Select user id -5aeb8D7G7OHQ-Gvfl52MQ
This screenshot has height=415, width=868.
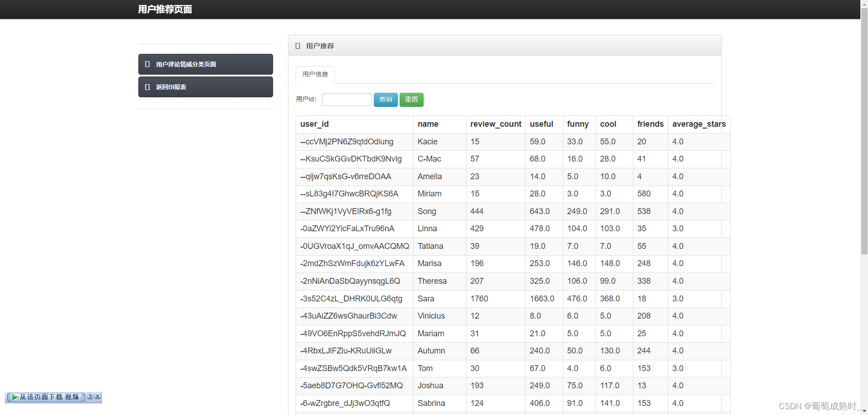351,386
